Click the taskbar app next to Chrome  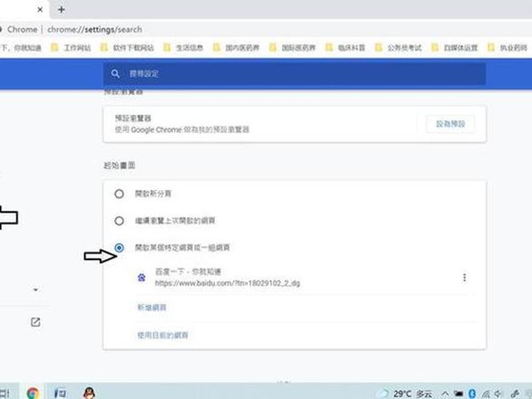coord(61,393)
